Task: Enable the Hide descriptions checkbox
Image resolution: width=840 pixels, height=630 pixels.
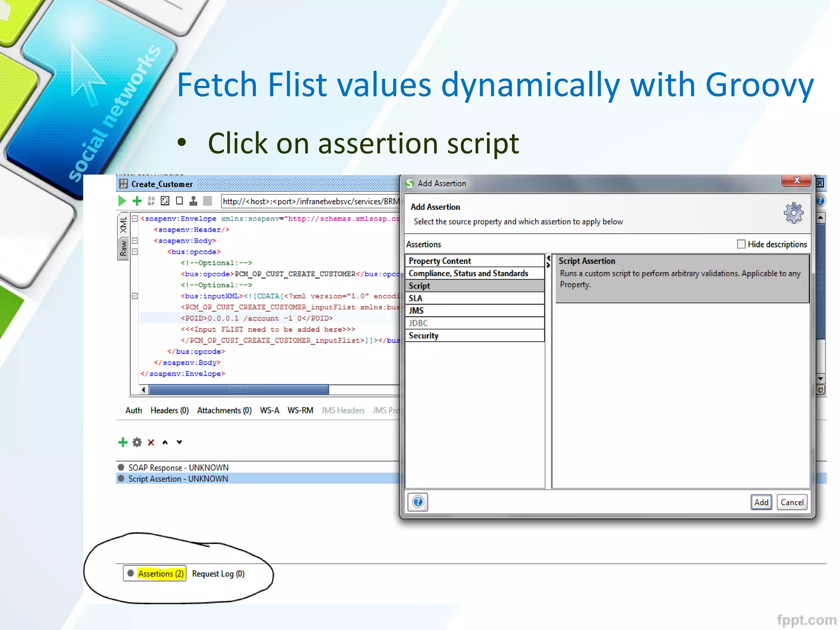Action: pos(741,244)
